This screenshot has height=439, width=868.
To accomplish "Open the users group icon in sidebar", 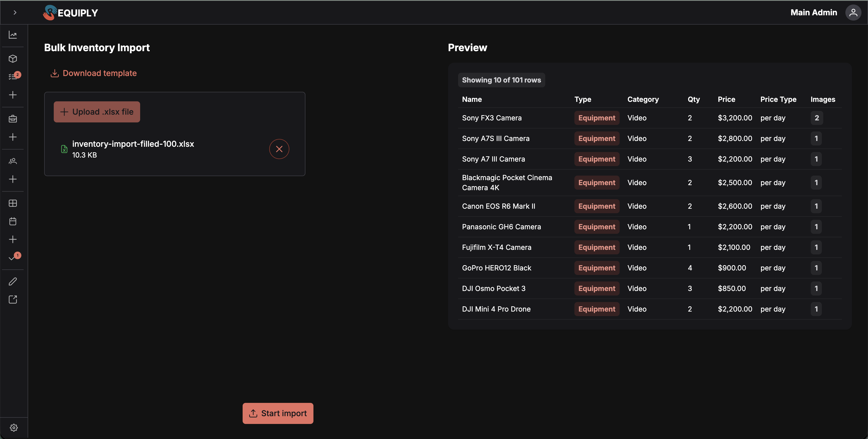I will click(13, 161).
